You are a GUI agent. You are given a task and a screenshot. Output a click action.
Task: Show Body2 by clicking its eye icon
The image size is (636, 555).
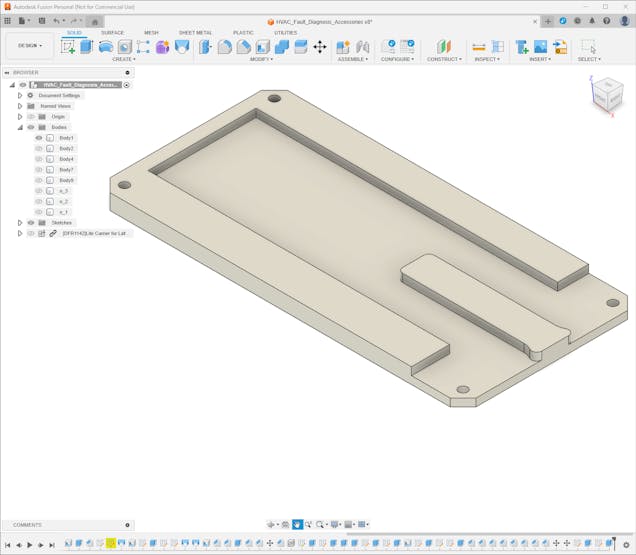coord(39,148)
